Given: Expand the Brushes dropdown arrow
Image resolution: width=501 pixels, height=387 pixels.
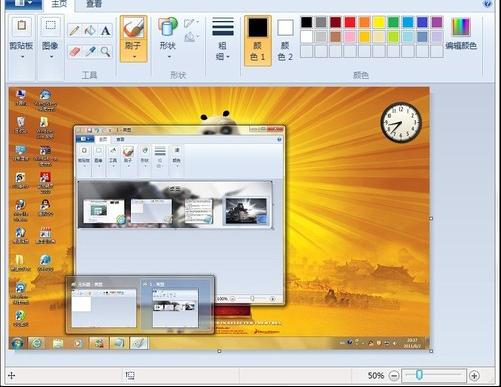Looking at the screenshot, I should (133, 57).
